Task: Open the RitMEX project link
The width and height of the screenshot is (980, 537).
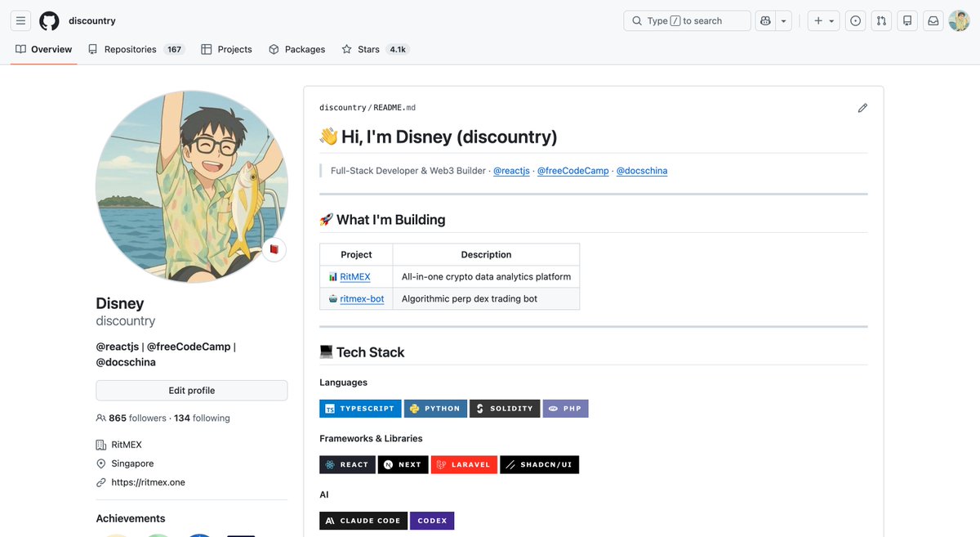Action: tap(355, 277)
